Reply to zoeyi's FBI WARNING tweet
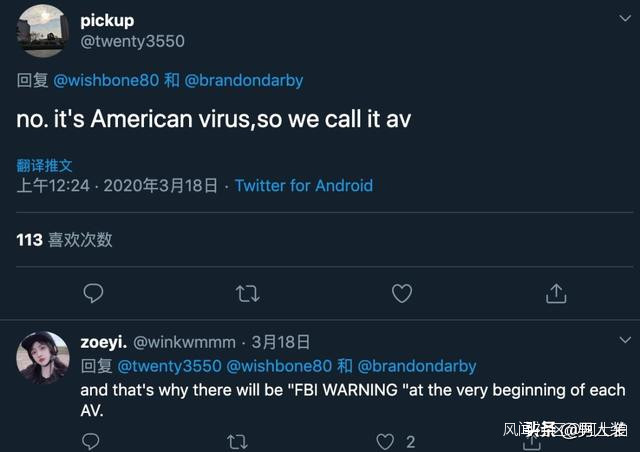Image resolution: width=640 pixels, height=452 pixels. point(90,441)
